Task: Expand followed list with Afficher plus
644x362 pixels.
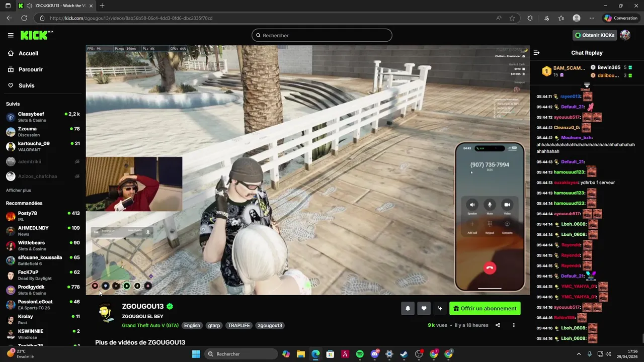Action: coord(18,191)
